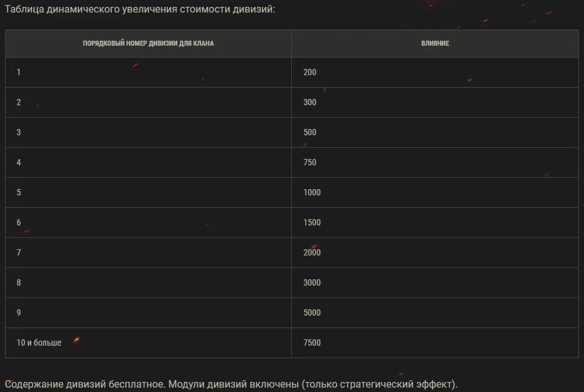Click division number 4 in first column
Screen dimensions: 584x392
(19, 163)
